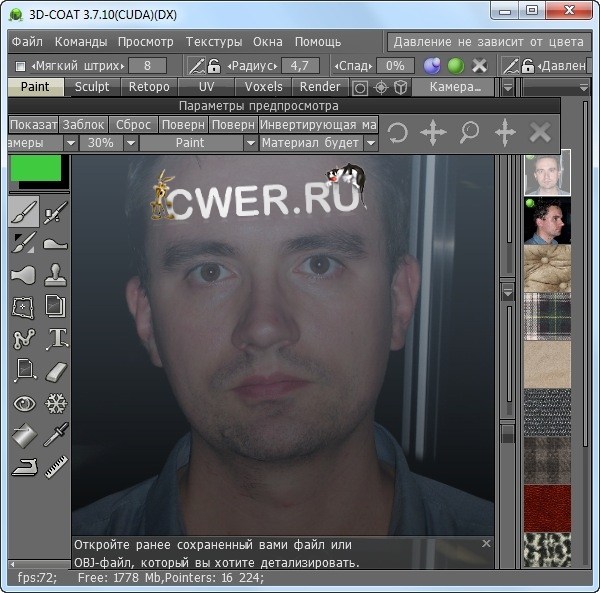The image size is (600, 593).
Task: Select the Text tool
Action: [x=56, y=338]
